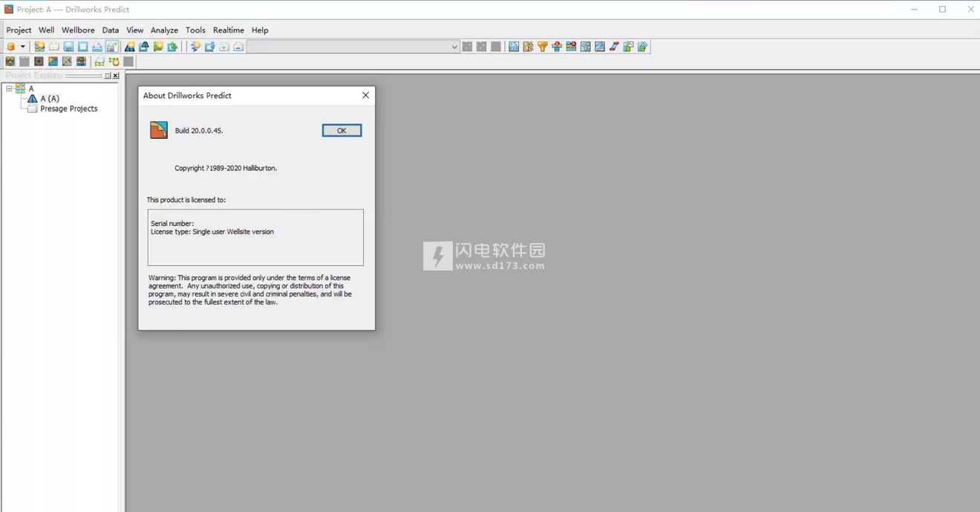Viewport: 980px width, 512px height.
Task: Collapse the project A tree node
Action: pos(9,88)
